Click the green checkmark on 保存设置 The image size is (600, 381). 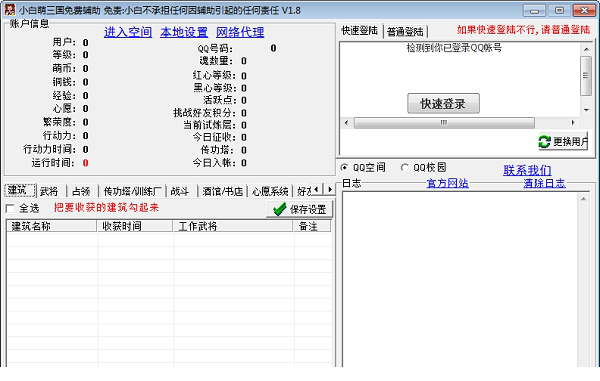280,209
